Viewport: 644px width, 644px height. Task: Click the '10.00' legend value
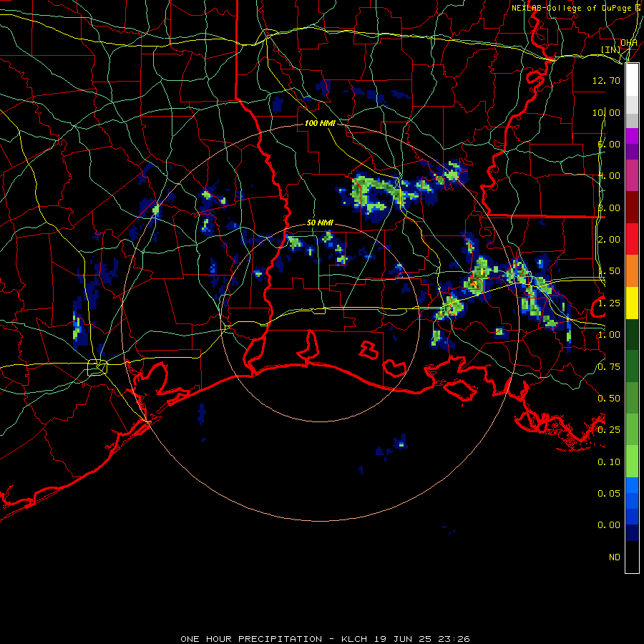point(606,112)
